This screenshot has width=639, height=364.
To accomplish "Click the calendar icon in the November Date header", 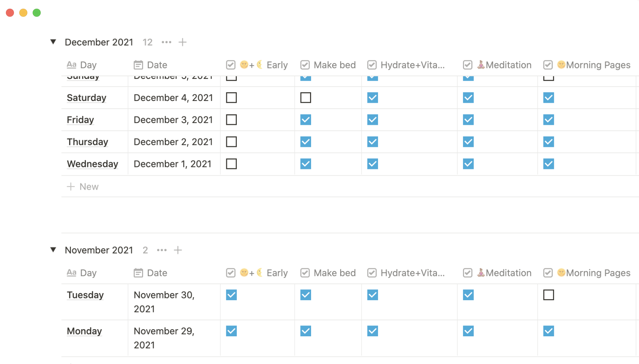I will pos(138,272).
